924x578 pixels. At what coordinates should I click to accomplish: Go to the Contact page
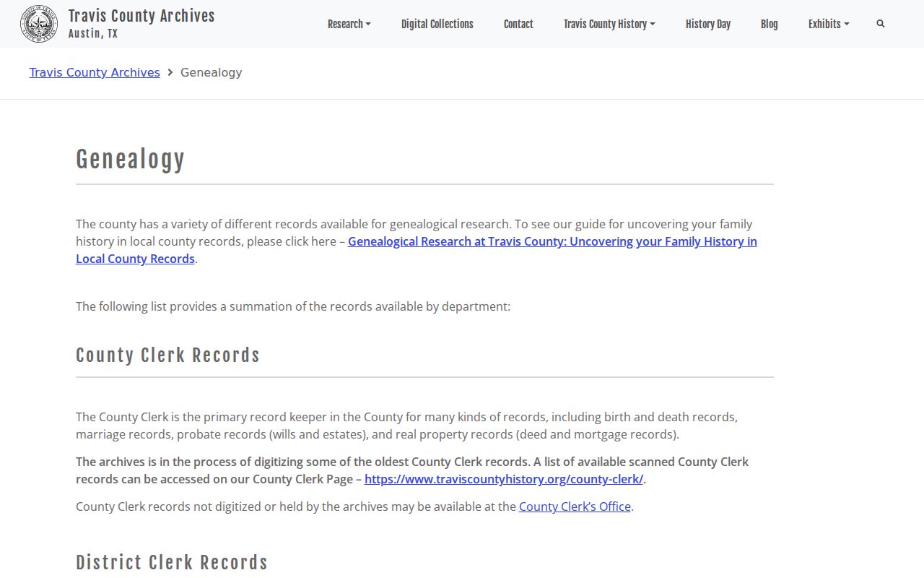click(518, 24)
